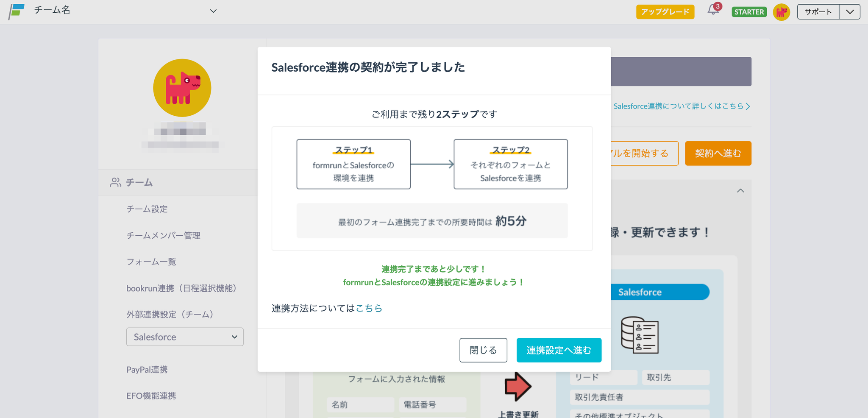Open the notification bell
The image size is (868, 418).
click(713, 10)
